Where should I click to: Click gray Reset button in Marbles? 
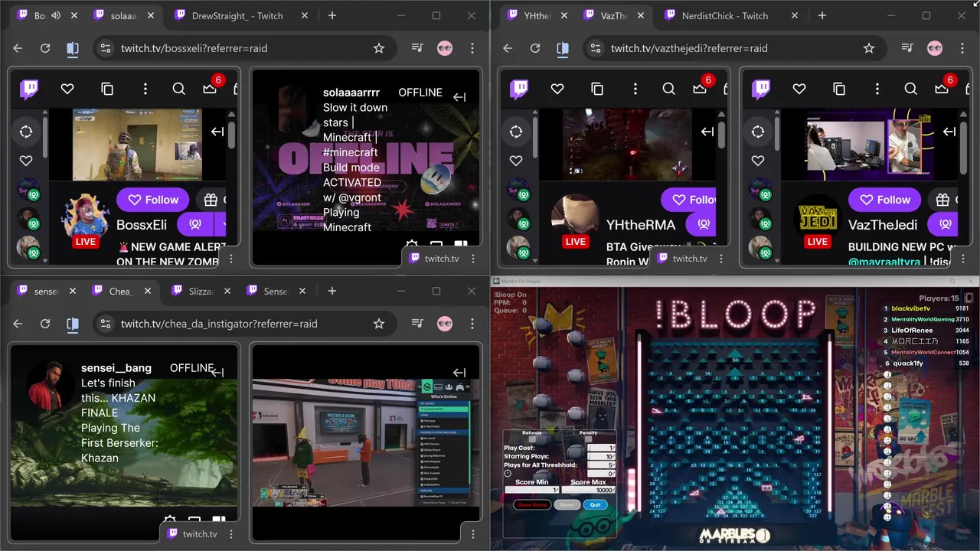[x=567, y=505]
